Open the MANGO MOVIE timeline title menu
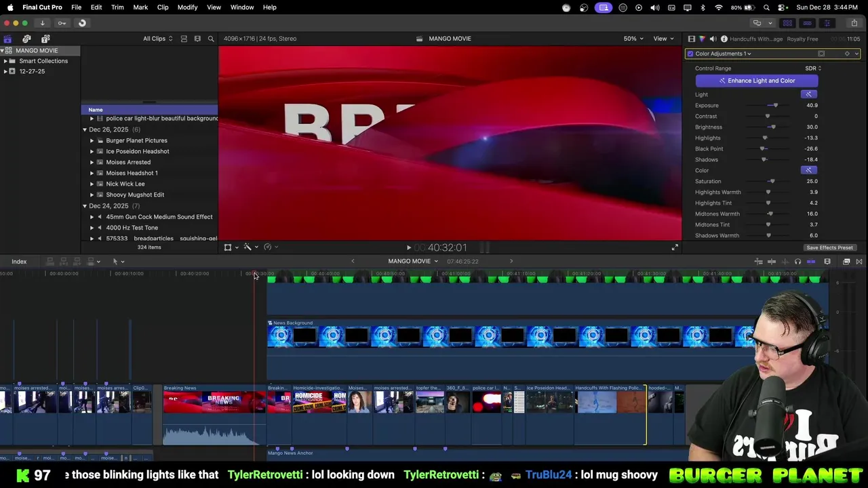Viewport: 868px width, 488px height. pyautogui.click(x=413, y=262)
